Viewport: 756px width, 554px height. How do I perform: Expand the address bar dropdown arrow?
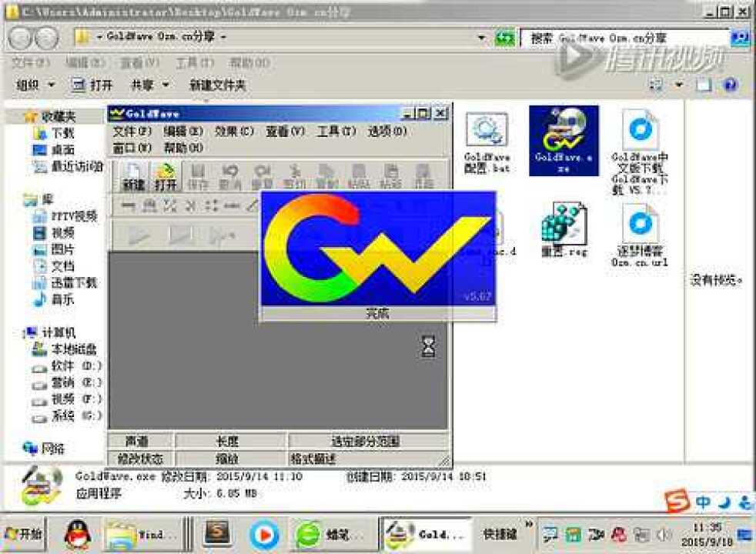pyautogui.click(x=481, y=36)
